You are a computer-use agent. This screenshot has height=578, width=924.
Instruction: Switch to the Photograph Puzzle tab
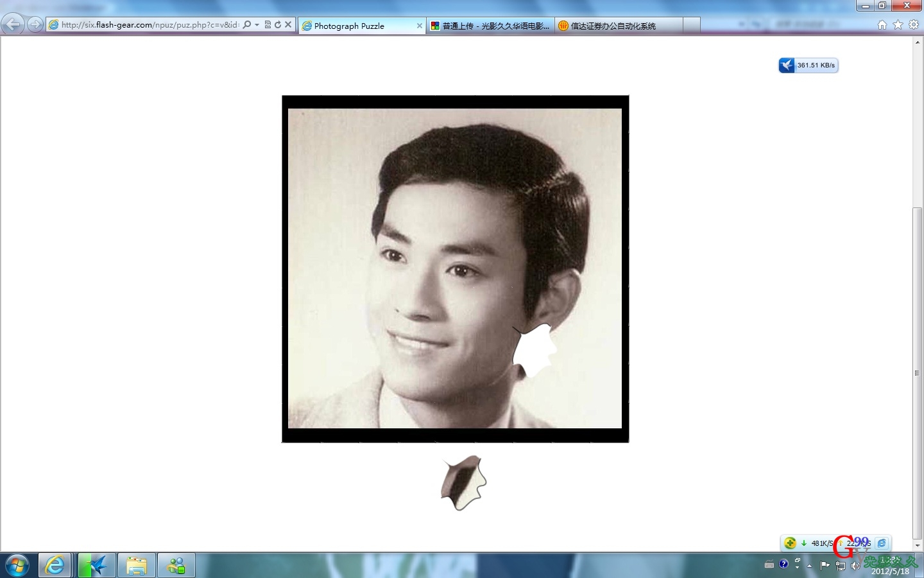[356, 26]
